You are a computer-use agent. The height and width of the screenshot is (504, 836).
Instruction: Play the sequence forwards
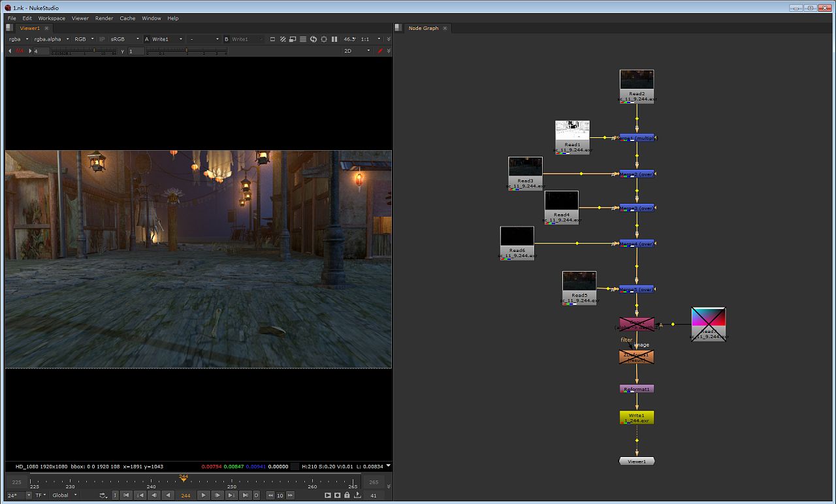203,496
